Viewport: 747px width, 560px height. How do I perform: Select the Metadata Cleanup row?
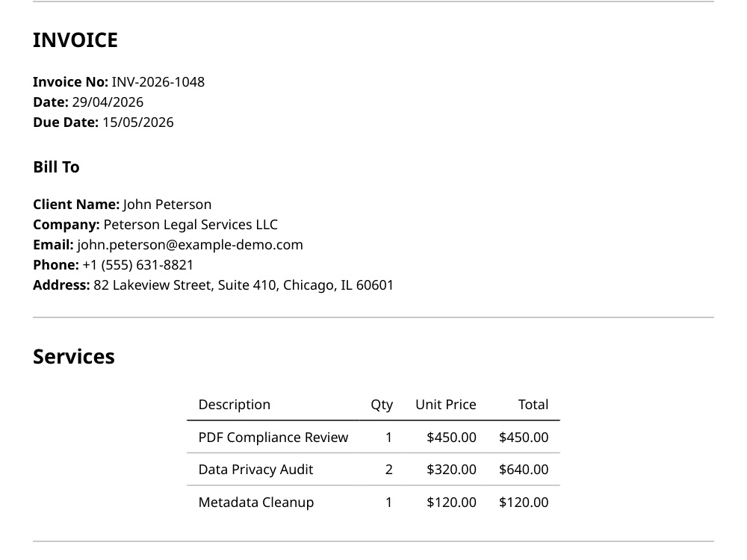373,503
